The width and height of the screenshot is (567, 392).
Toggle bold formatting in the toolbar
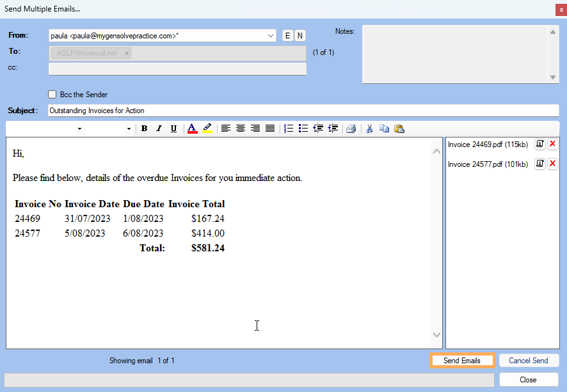coord(145,129)
